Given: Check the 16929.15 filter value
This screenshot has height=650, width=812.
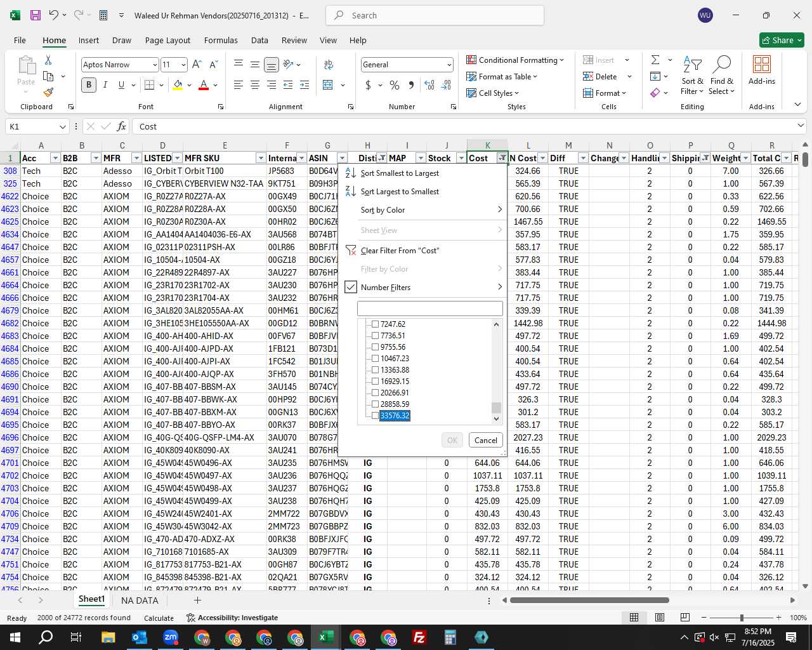Looking at the screenshot, I should (375, 381).
